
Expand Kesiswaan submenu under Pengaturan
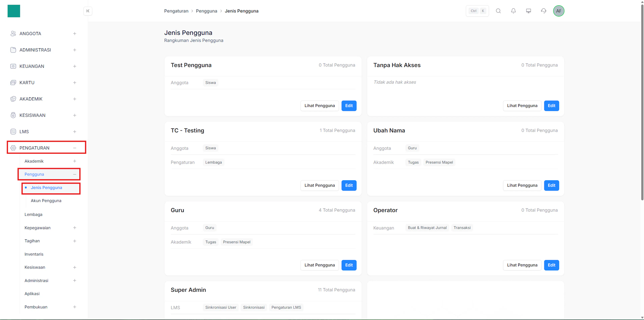74,267
